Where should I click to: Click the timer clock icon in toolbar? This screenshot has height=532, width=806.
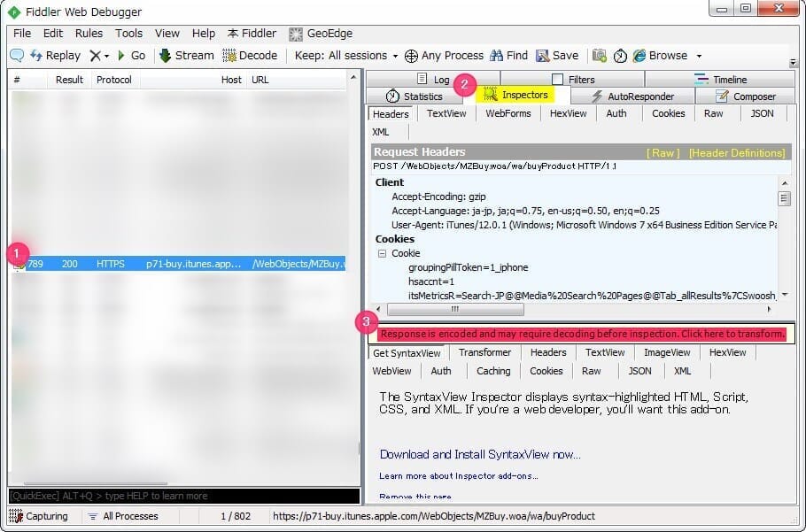(x=620, y=56)
